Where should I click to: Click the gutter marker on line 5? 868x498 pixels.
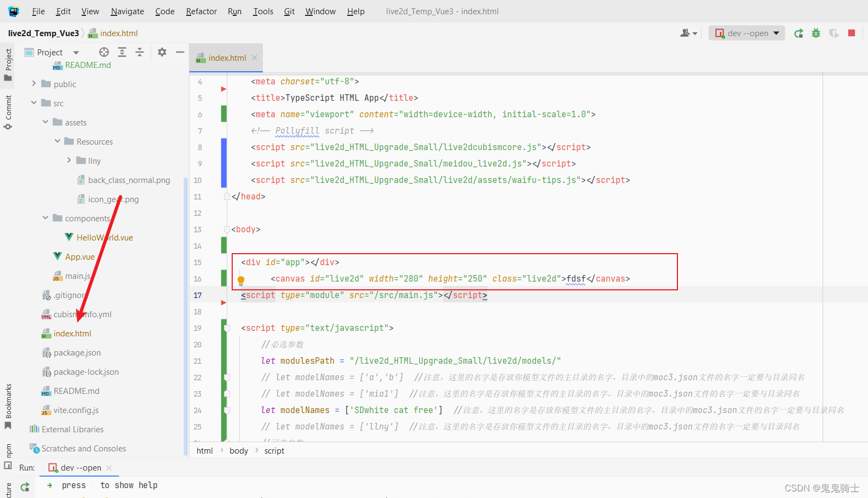[223, 89]
